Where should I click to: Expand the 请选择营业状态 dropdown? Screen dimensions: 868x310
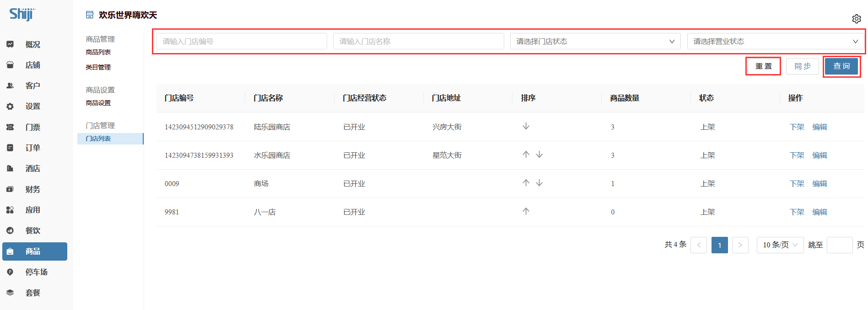coord(775,41)
